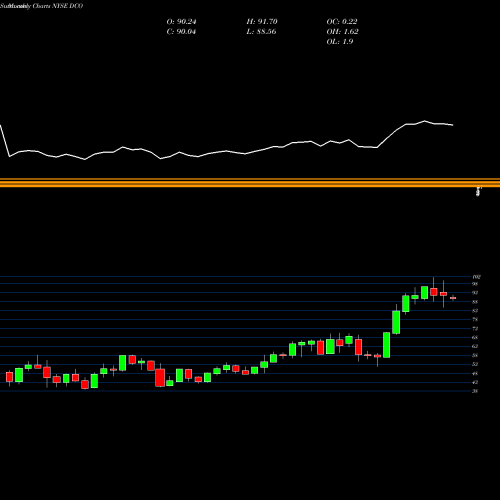Click the 98 price axis label
The width and height of the screenshot is (500, 500).
pos(475,284)
